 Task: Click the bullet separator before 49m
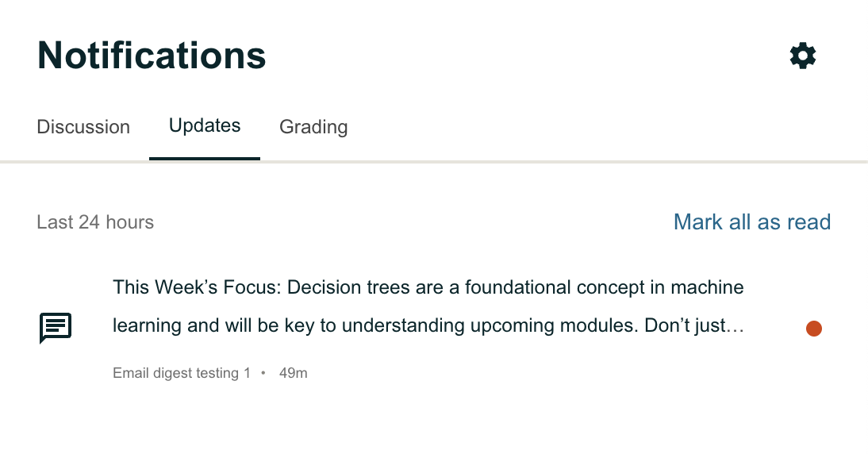click(263, 373)
